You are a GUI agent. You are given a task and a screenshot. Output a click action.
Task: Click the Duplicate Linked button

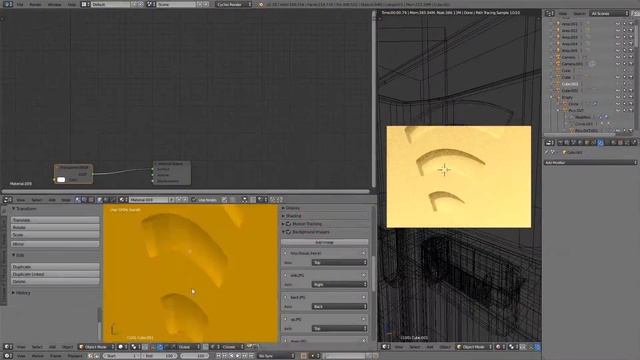pos(55,274)
